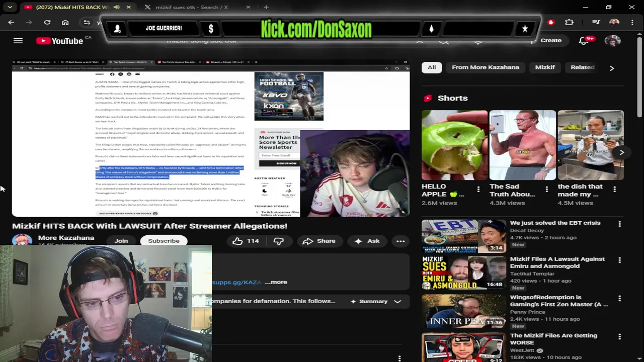Open HELLO APPLE short thumbnail

click(454, 145)
